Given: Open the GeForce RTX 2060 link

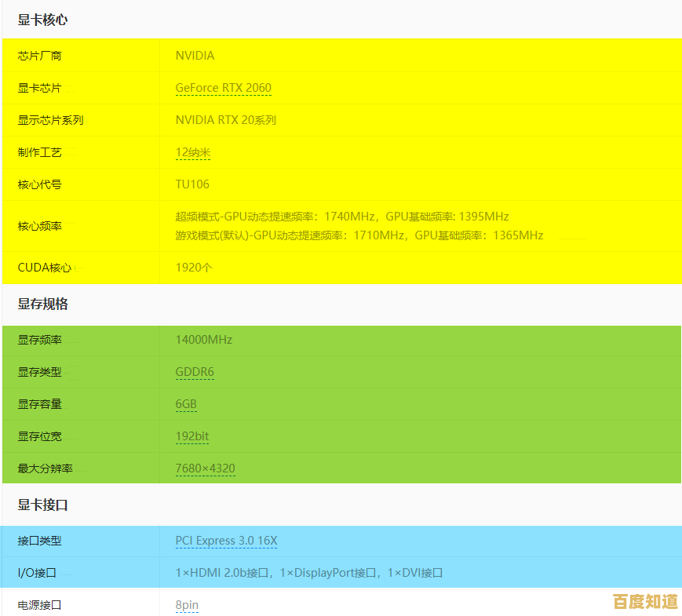Looking at the screenshot, I should pyautogui.click(x=223, y=88).
